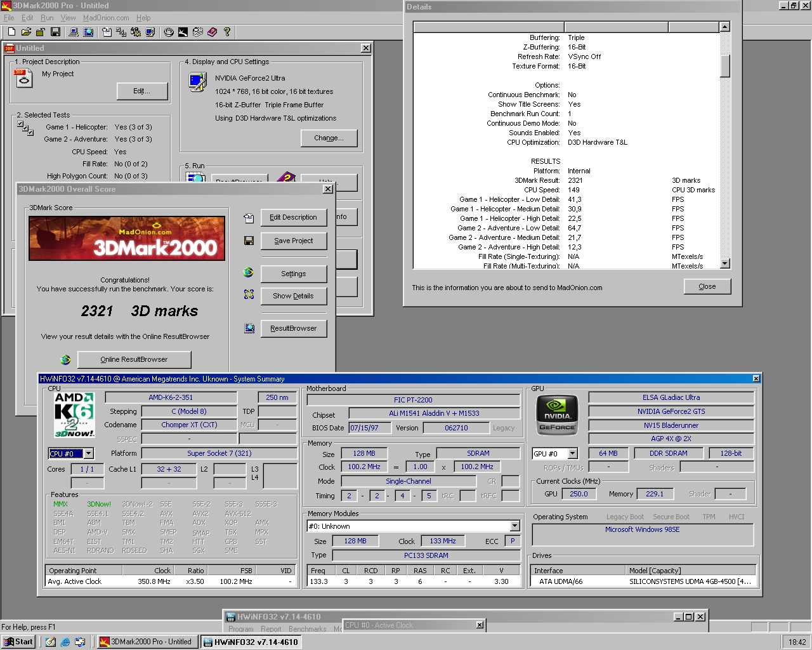Switch to HWiNFO32 taskbar button
The width and height of the screenshot is (812, 650).
coord(251,642)
